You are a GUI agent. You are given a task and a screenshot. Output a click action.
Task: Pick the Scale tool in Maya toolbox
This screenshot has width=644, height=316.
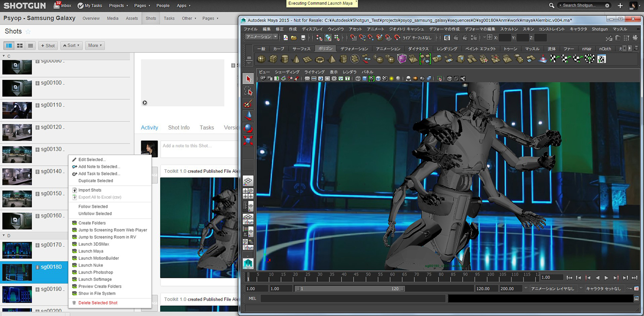pyautogui.click(x=248, y=140)
